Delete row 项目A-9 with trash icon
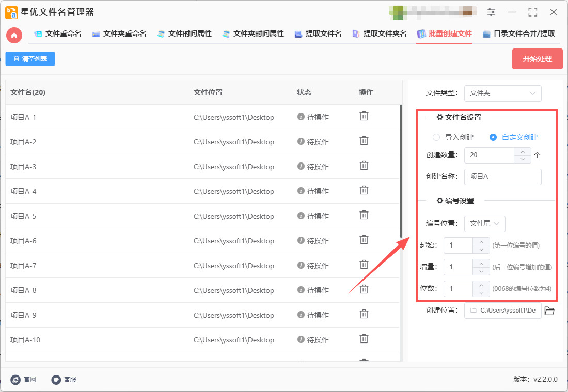 click(x=364, y=315)
